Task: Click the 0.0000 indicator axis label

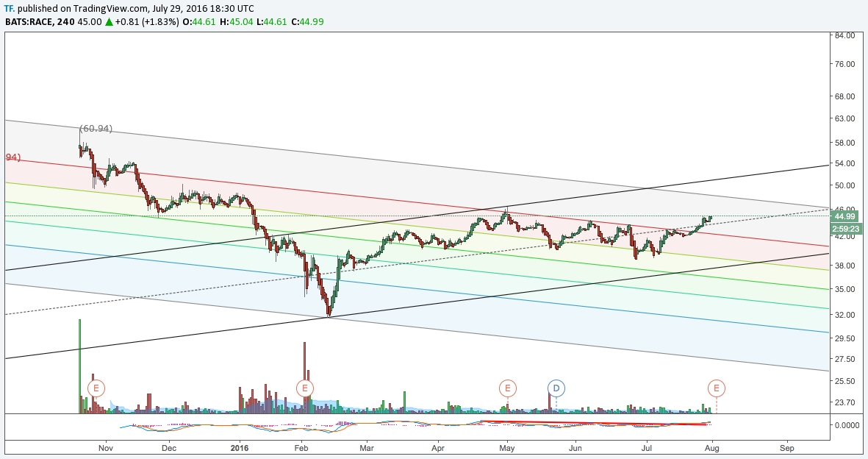Action: pyautogui.click(x=847, y=425)
